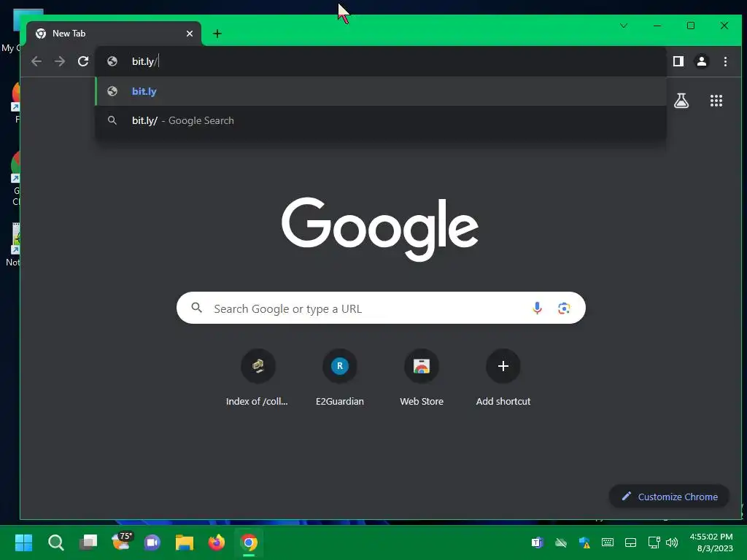Open taskbar Search
This screenshot has width=747, height=560.
point(55,542)
